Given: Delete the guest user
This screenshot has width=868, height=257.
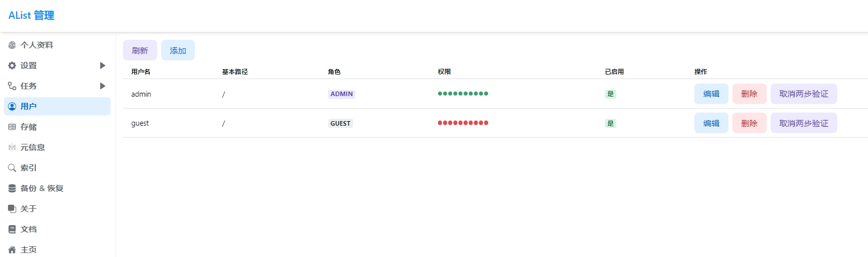Looking at the screenshot, I should [x=749, y=123].
